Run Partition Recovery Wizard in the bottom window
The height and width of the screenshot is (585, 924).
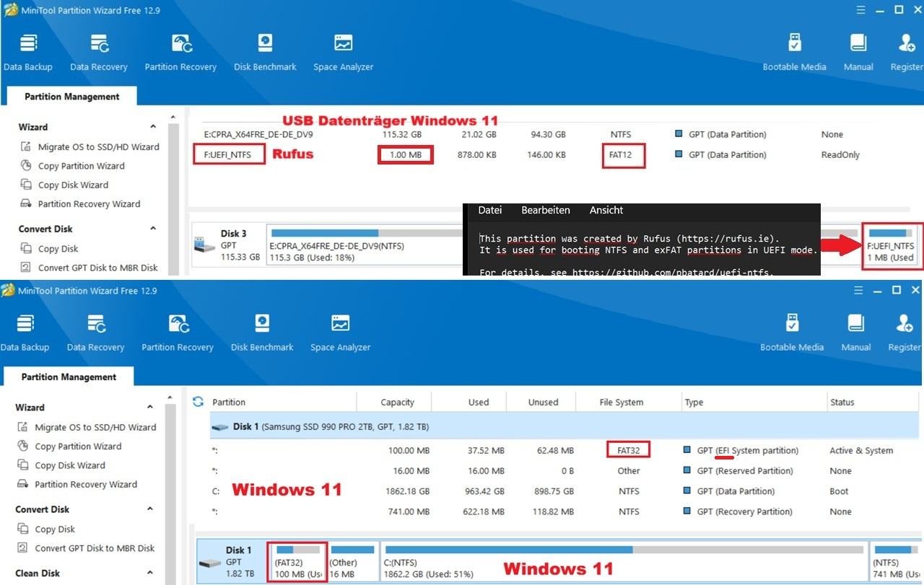(77, 485)
